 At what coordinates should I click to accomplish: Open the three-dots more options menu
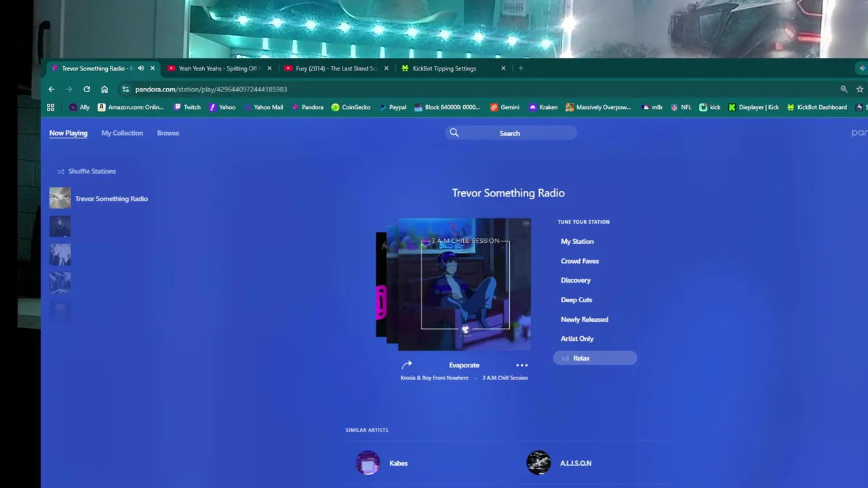pos(521,365)
